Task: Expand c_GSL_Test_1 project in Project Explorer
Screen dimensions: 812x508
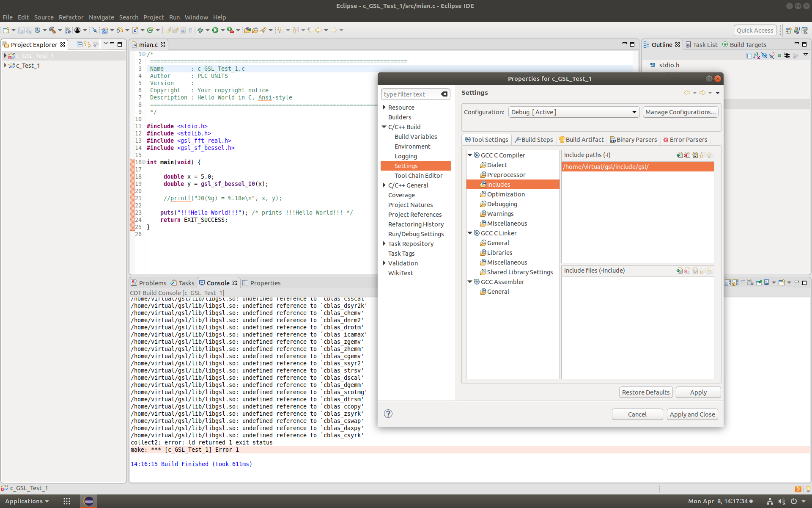Action: tap(5, 56)
